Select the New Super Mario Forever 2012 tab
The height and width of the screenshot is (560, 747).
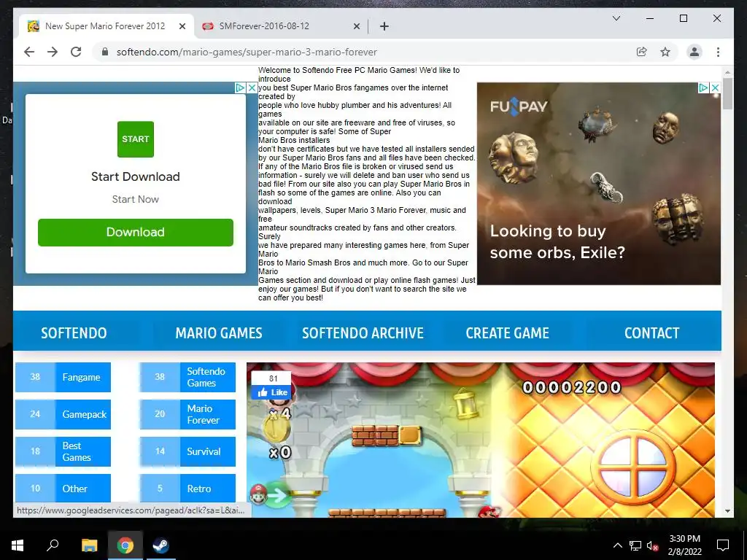tap(107, 26)
